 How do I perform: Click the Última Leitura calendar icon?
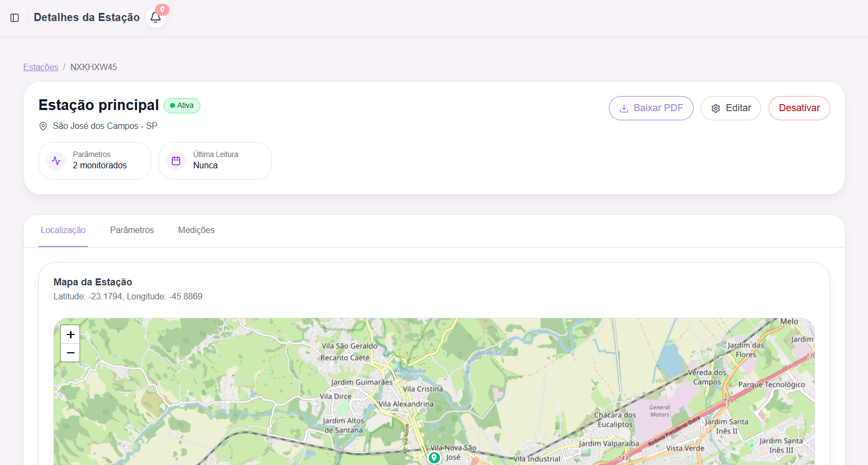pos(176,161)
